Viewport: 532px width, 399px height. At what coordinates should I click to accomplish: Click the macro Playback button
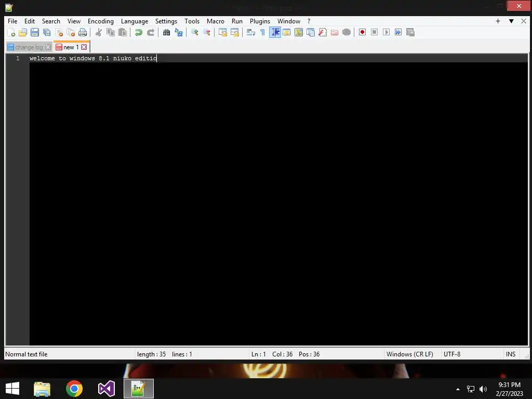point(386,32)
